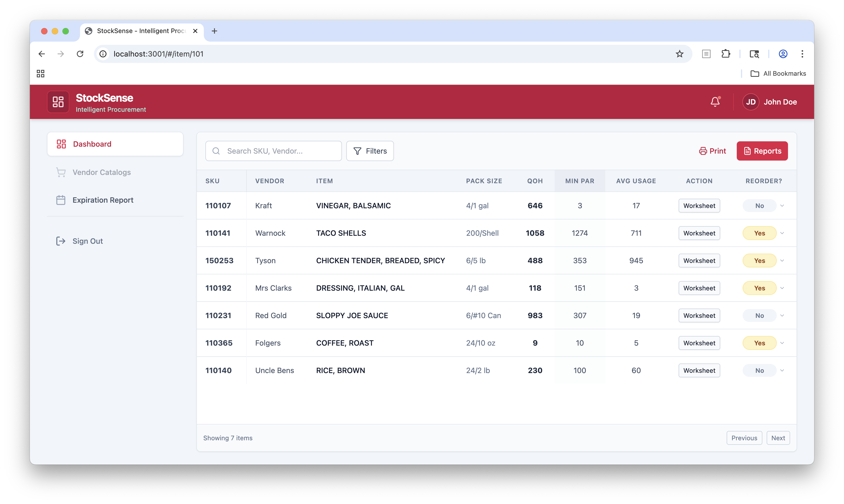Open notifications via the bell icon
Viewport: 844px width, 504px height.
tap(715, 101)
